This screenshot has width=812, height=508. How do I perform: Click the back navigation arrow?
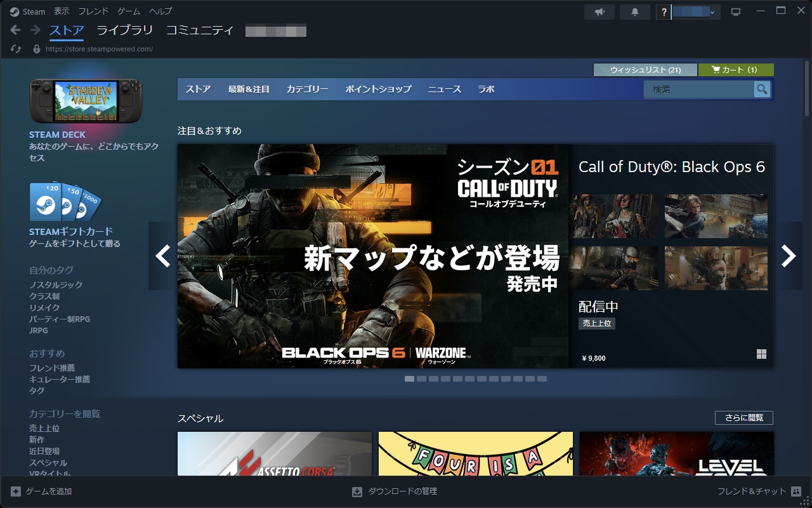14,30
